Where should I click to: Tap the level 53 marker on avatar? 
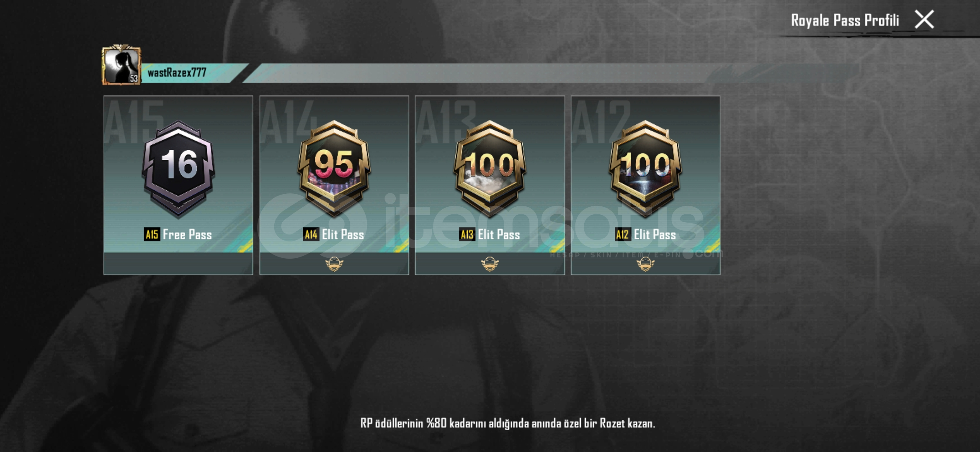[x=134, y=78]
